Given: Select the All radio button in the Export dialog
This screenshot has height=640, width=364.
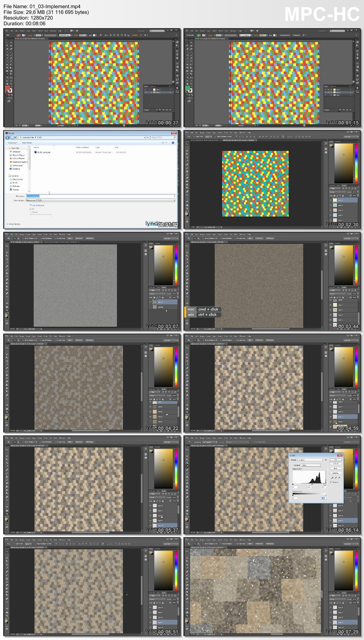Looking at the screenshot, I should pos(31,209).
